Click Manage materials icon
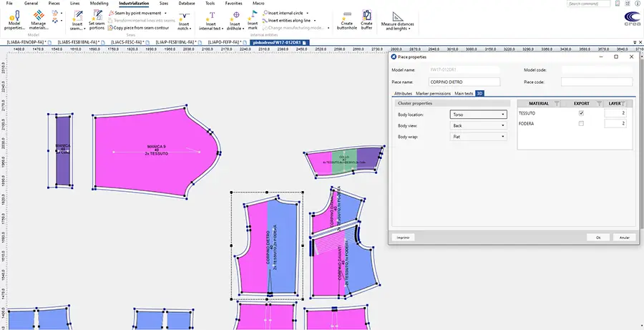 click(38, 20)
